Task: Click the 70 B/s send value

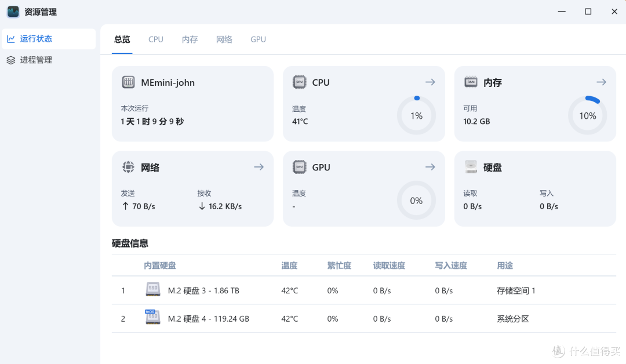Action: coord(144,206)
